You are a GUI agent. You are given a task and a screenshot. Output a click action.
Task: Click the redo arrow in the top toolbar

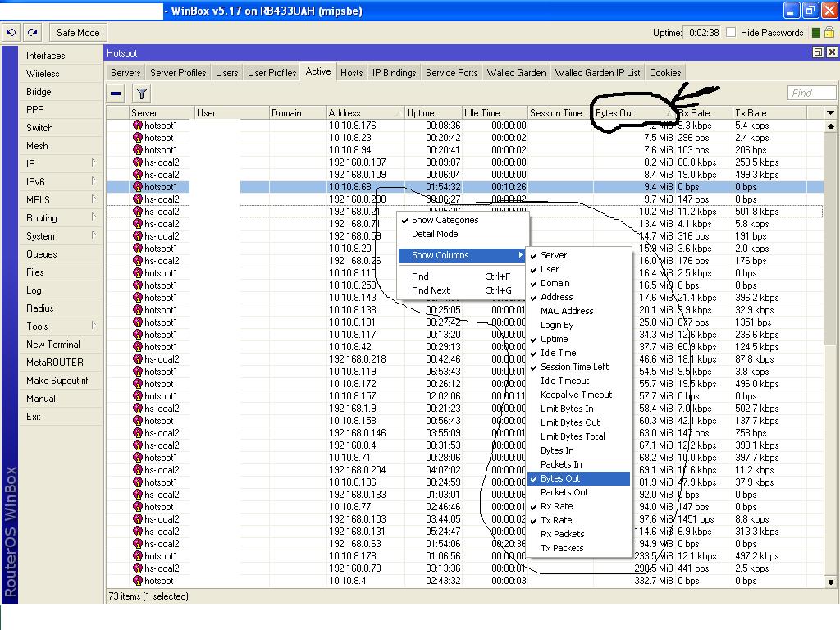(x=32, y=33)
